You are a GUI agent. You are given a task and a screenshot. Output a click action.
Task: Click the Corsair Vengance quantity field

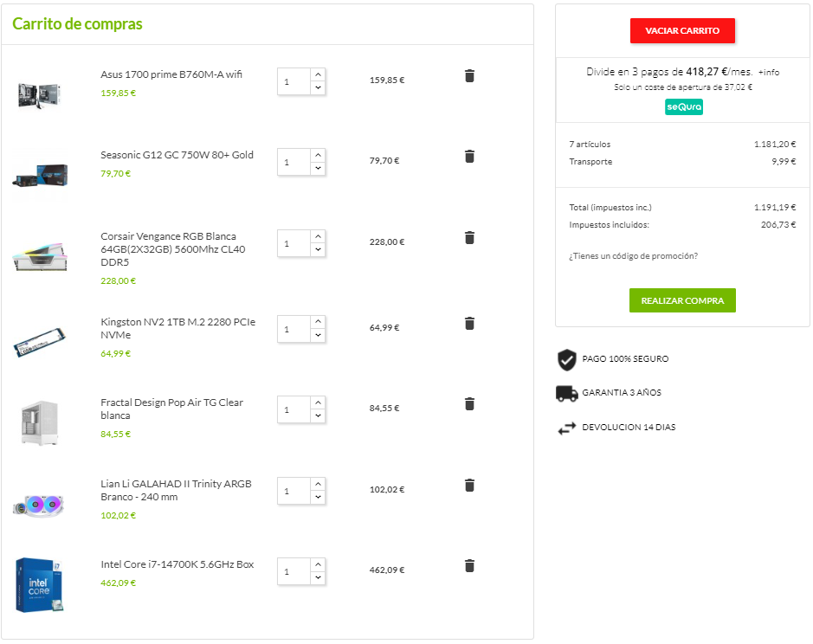click(x=294, y=243)
